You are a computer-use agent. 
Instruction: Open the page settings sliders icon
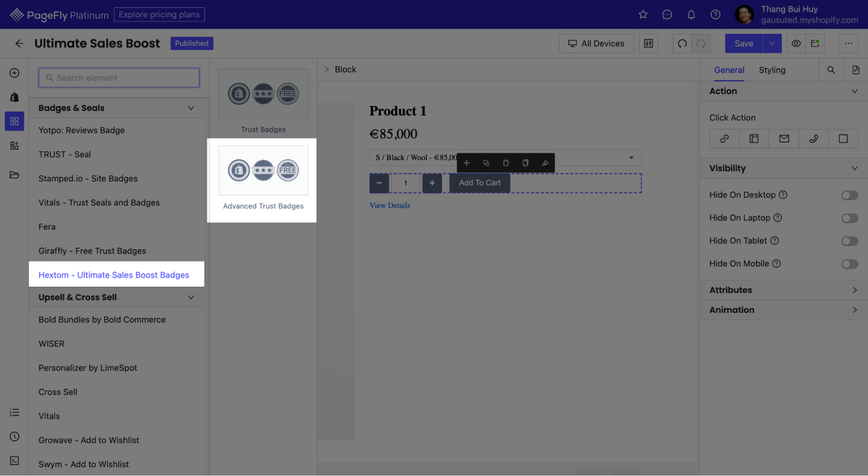pyautogui.click(x=648, y=43)
